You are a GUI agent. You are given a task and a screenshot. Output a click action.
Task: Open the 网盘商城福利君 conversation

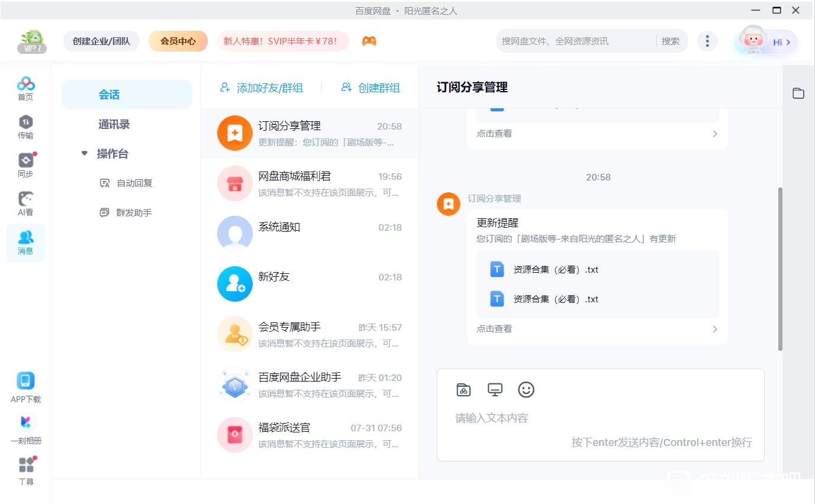(x=310, y=183)
